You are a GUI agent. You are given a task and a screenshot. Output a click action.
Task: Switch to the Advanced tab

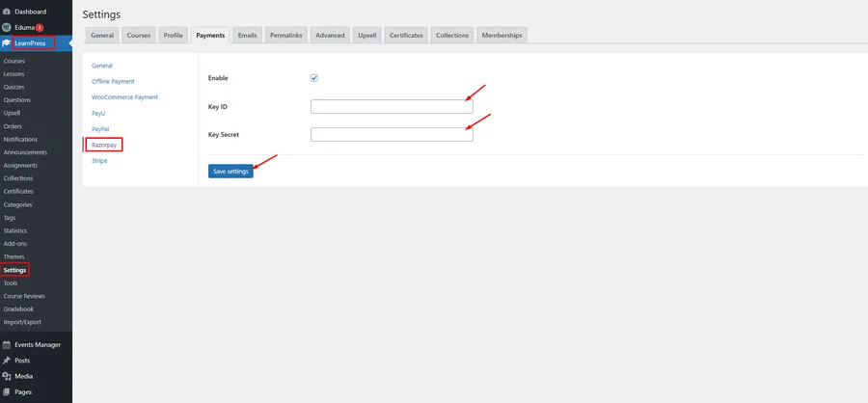[330, 35]
